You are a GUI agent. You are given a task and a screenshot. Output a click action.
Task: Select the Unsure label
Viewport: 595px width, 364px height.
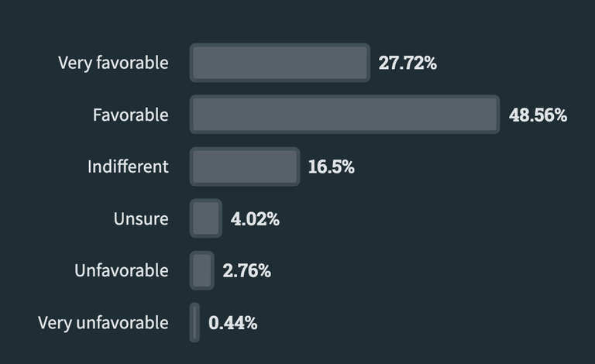pyautogui.click(x=141, y=218)
